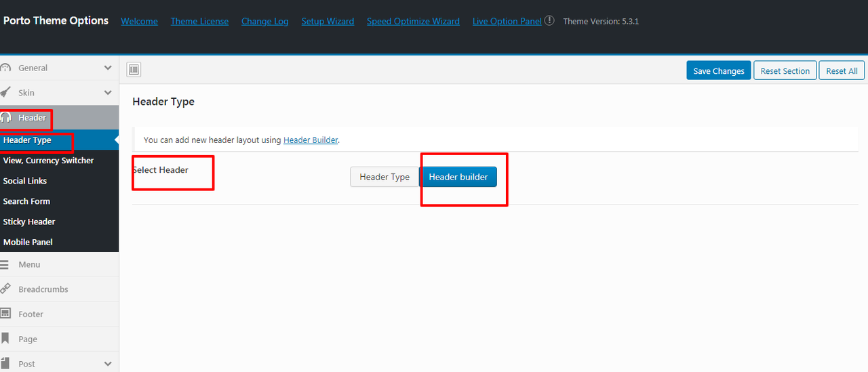Click the Skin brush icon

pos(5,93)
